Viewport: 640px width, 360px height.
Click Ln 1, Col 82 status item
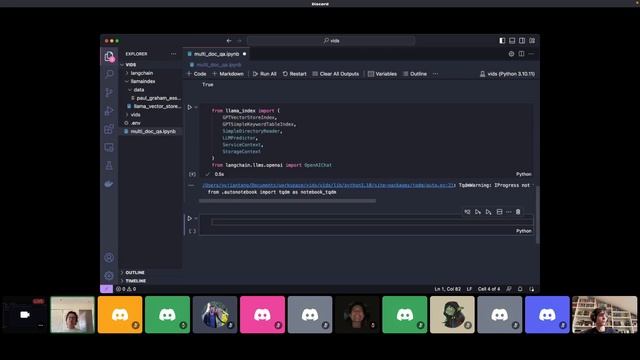coord(447,289)
